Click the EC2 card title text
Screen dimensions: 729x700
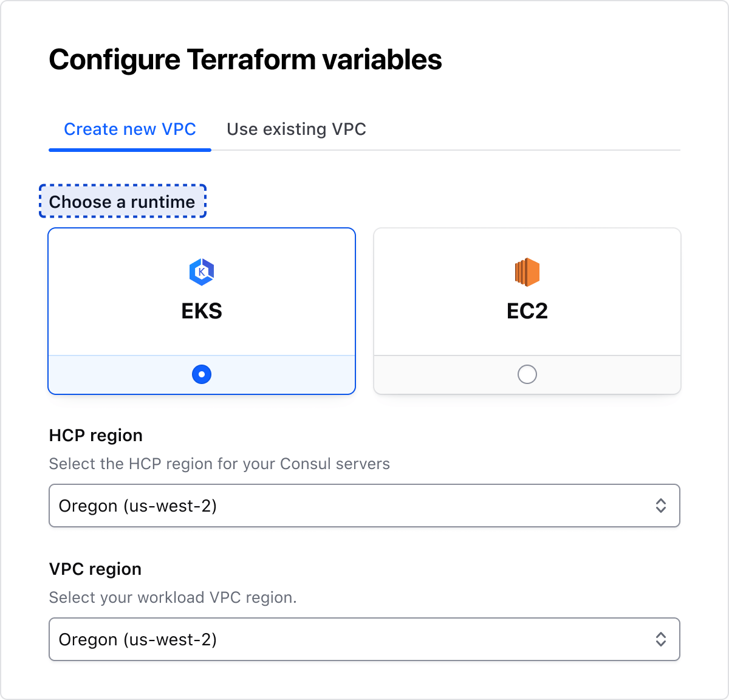coord(527,311)
